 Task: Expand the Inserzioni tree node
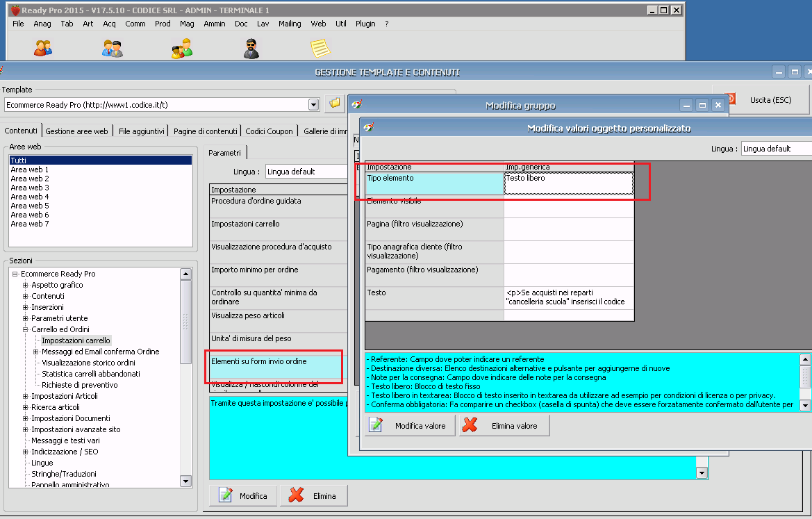pos(26,307)
